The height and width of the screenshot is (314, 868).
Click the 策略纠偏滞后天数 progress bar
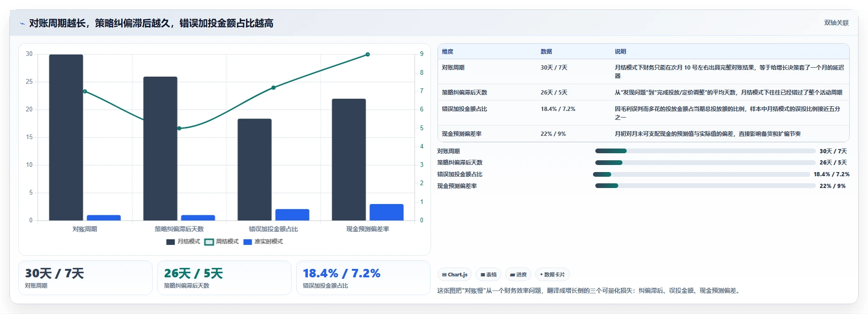pos(705,163)
